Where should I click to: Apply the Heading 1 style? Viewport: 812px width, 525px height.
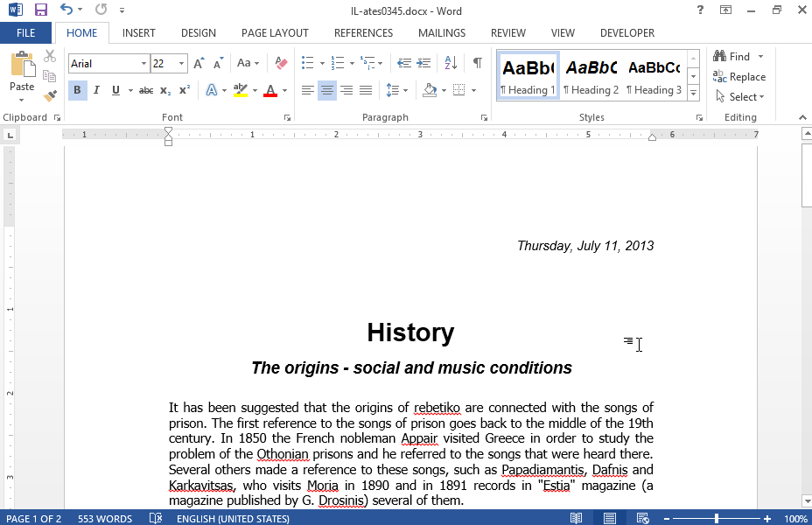pos(528,76)
